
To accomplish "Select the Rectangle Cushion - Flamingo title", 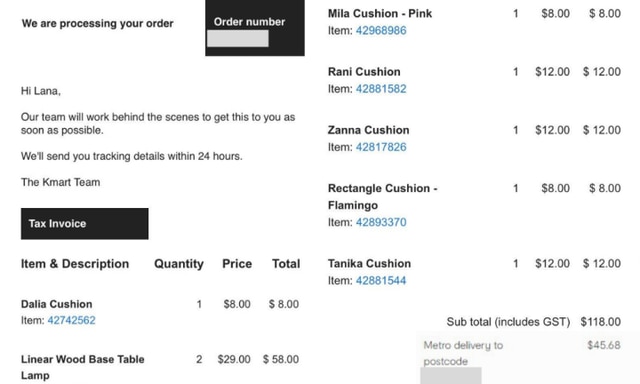I will click(382, 197).
